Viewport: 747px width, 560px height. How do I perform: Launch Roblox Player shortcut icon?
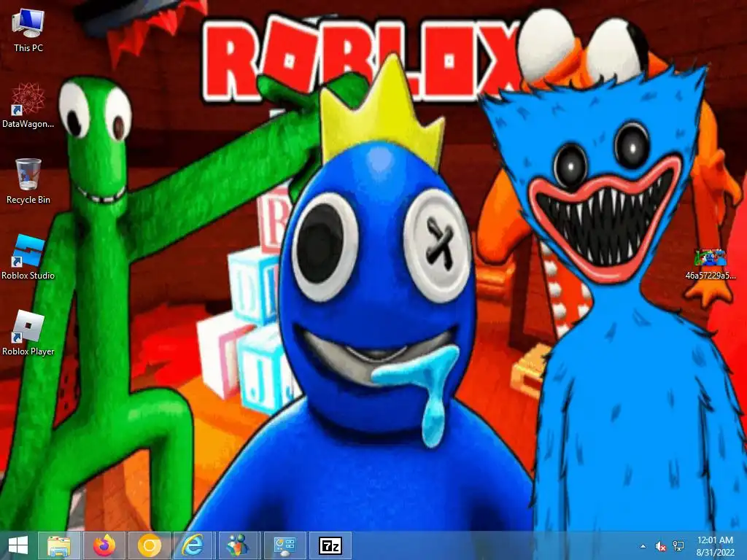tap(28, 327)
